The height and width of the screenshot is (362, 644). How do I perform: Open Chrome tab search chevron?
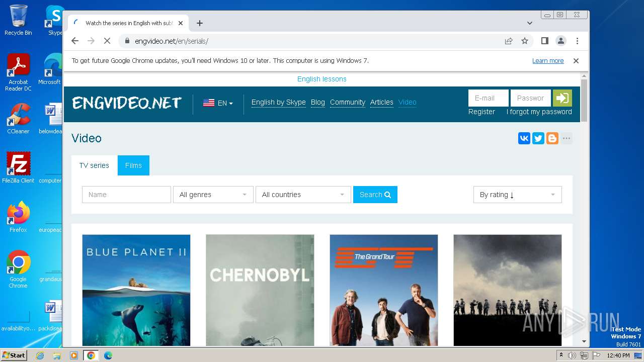click(530, 23)
